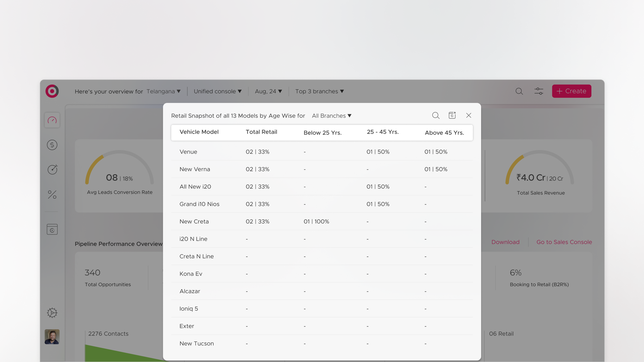Open the settings gear in sidebar
This screenshot has height=362, width=644.
coord(52,313)
